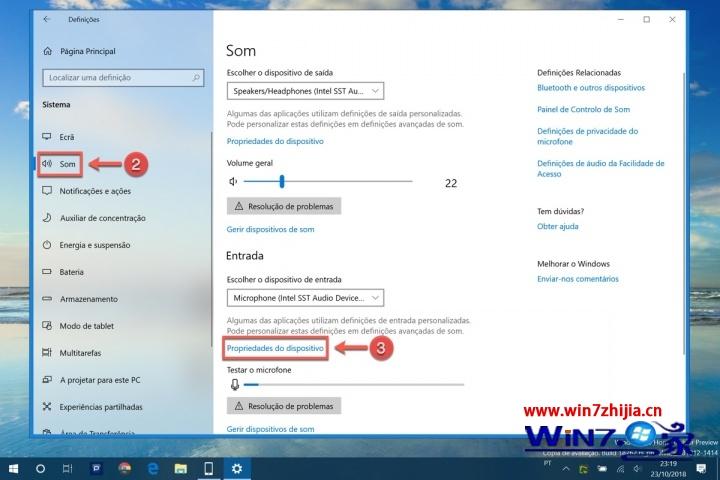This screenshot has width=720, height=480.
Task: Click Obter ajuda link
Action: [x=557, y=226]
